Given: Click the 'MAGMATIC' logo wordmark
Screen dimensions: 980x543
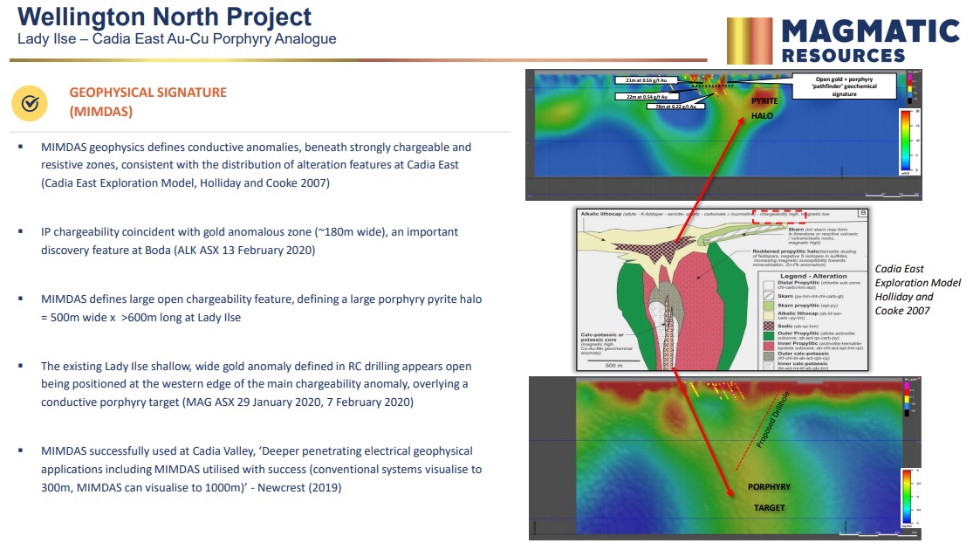Looking at the screenshot, I should (871, 31).
